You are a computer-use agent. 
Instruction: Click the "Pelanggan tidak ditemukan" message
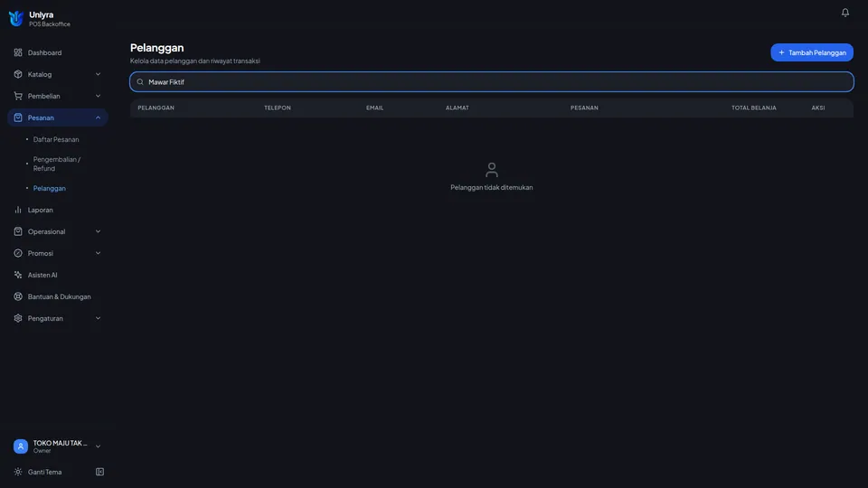(x=492, y=188)
